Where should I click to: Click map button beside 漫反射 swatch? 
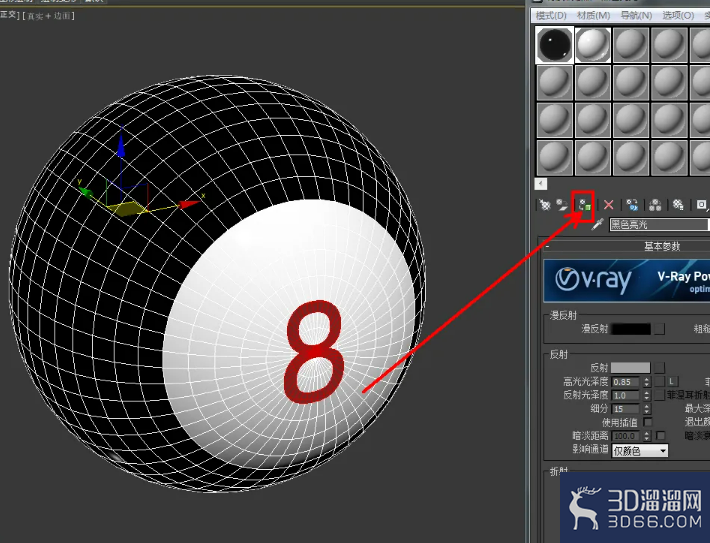(x=660, y=329)
